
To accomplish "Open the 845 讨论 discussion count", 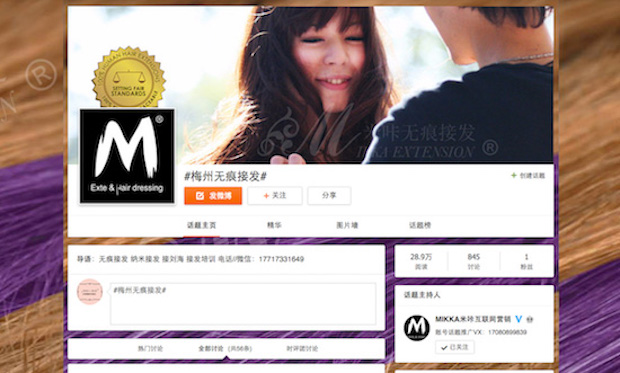I will coord(474,261).
